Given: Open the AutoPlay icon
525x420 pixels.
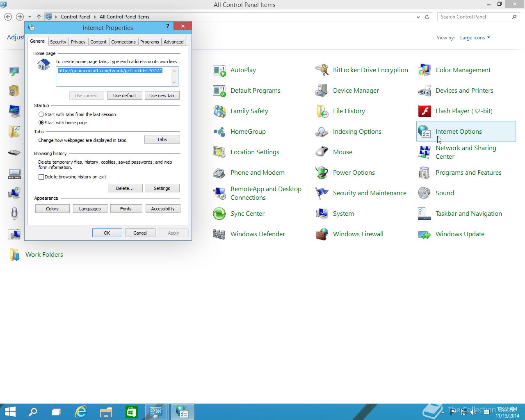Looking at the screenshot, I should [x=219, y=70].
